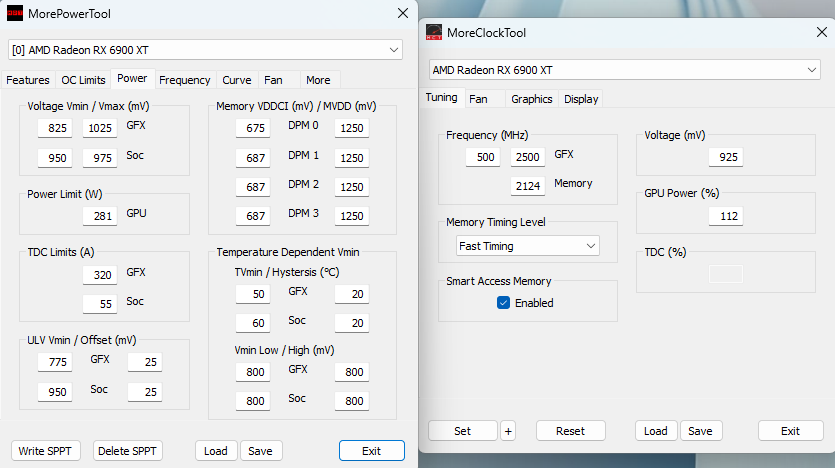The height and width of the screenshot is (468, 835).
Task: Click the Voltage field showing 925
Action: coord(726,157)
